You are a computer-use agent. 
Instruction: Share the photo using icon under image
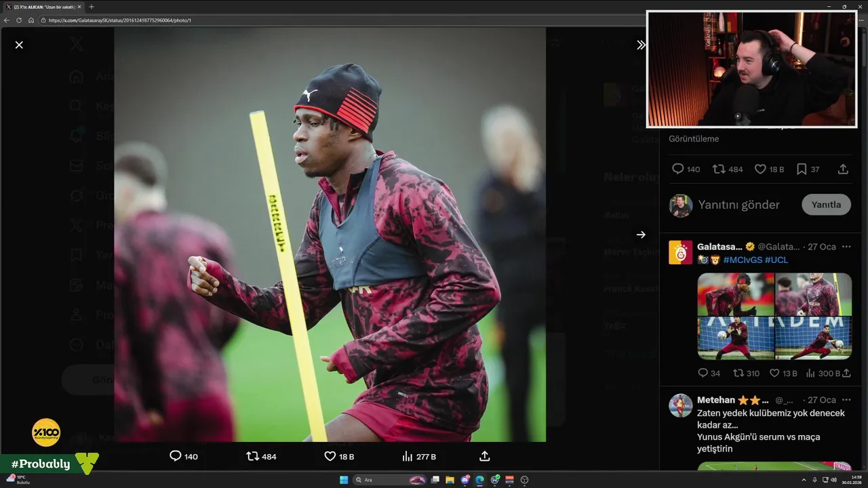click(x=485, y=456)
